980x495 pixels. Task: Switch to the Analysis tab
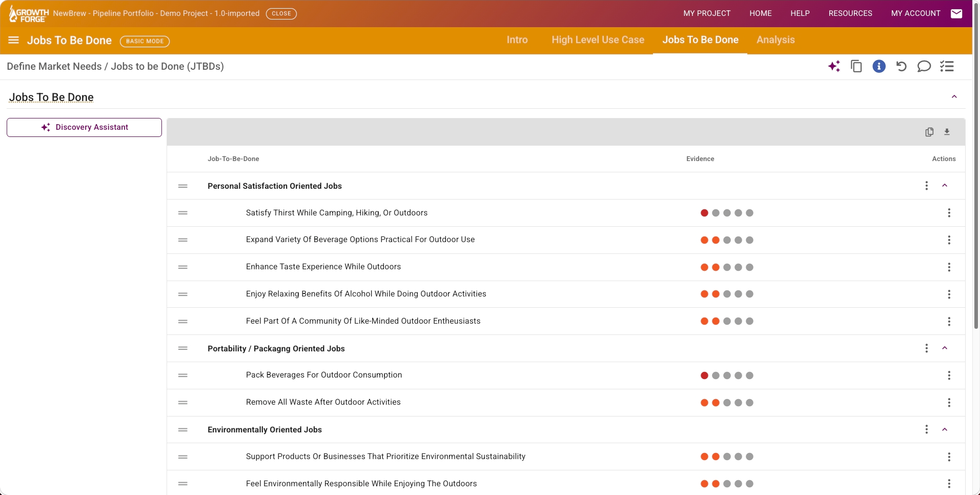(x=775, y=40)
